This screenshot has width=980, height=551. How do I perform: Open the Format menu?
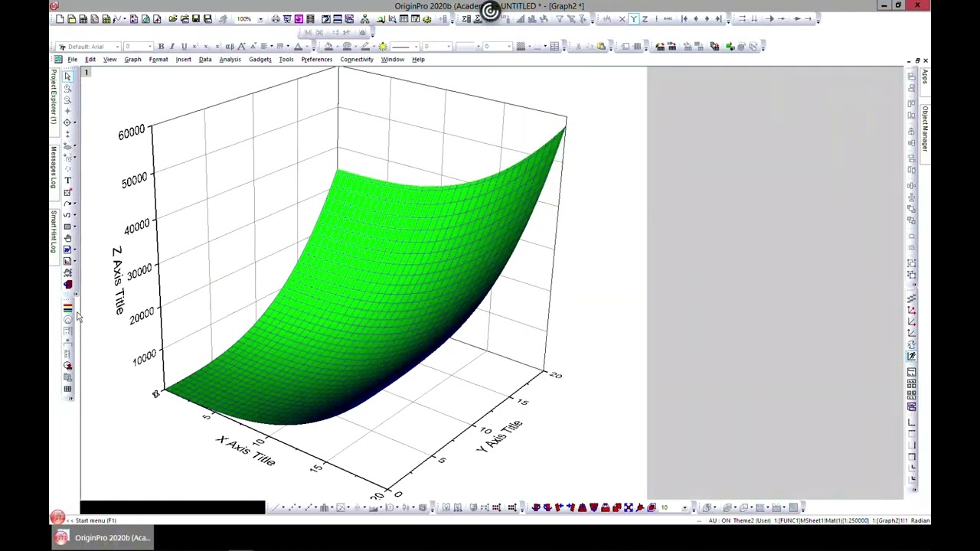[x=158, y=60]
